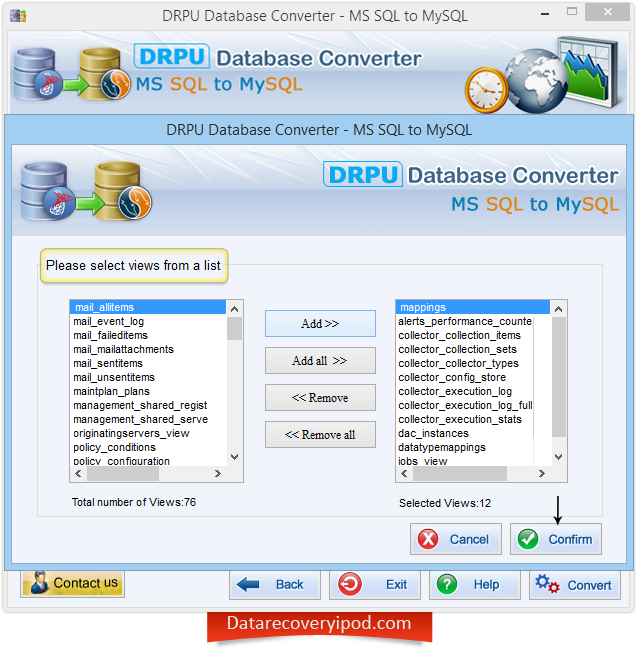Viewport: 637px width, 650px height.
Task: Click down arrow of selected views scrollbar
Action: click(558, 457)
